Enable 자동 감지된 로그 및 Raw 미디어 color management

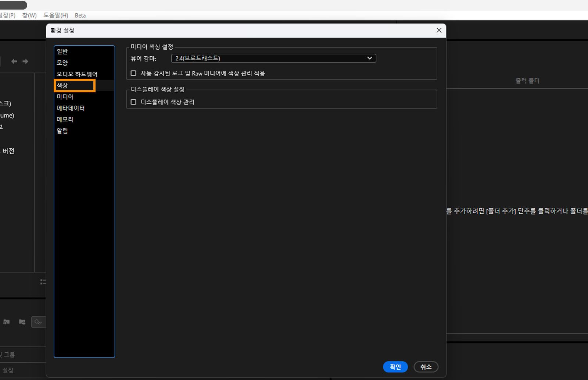(133, 73)
